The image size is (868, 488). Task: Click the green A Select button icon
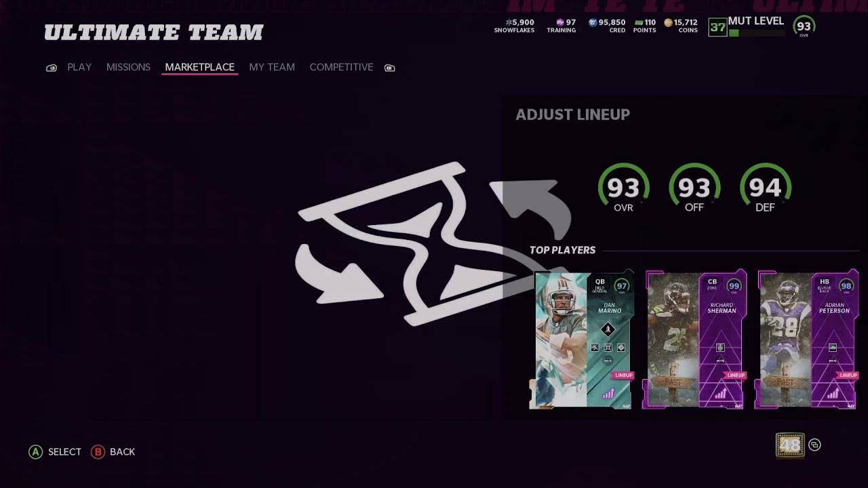pyautogui.click(x=35, y=452)
